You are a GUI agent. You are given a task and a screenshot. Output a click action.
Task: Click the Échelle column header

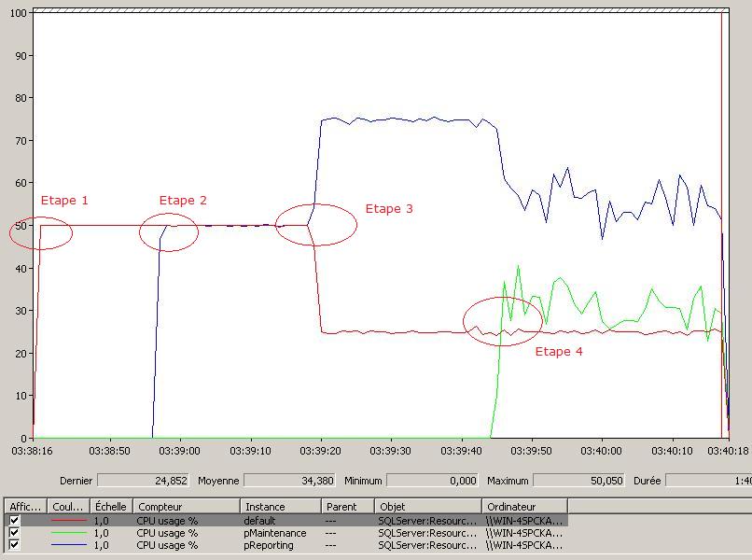click(x=112, y=507)
